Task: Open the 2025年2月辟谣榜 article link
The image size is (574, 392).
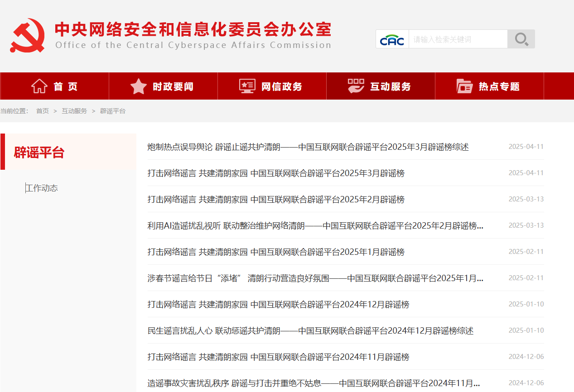Action: tap(275, 200)
